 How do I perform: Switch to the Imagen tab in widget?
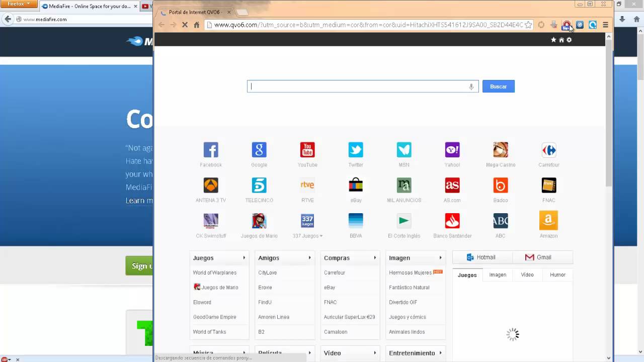(498, 275)
